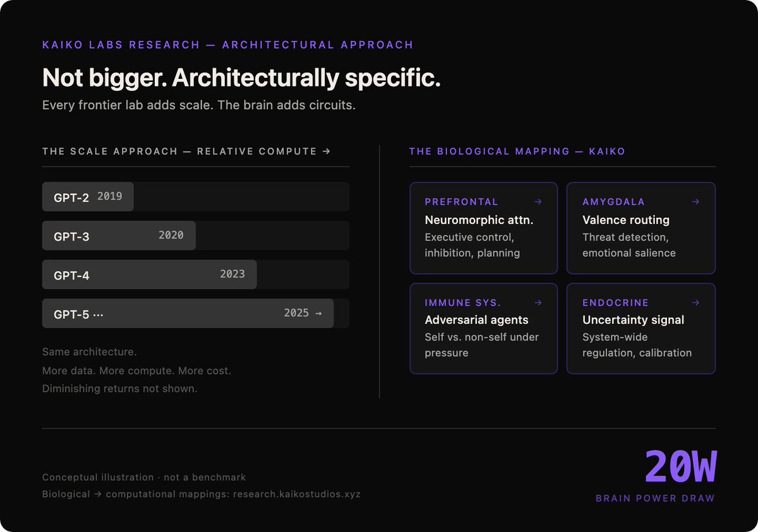The image size is (758, 532).
Task: Click 'The Biological Mapping — Kaiko' heading
Action: click(517, 151)
